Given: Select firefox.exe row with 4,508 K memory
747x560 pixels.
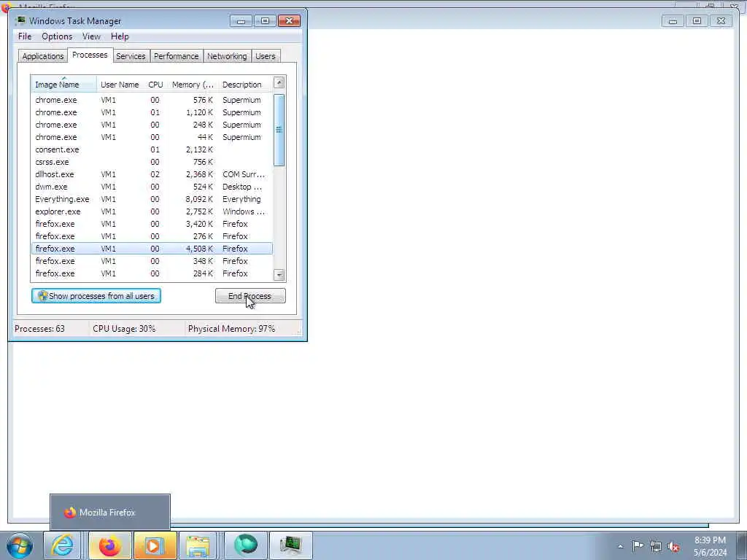Looking at the screenshot, I should (x=152, y=249).
